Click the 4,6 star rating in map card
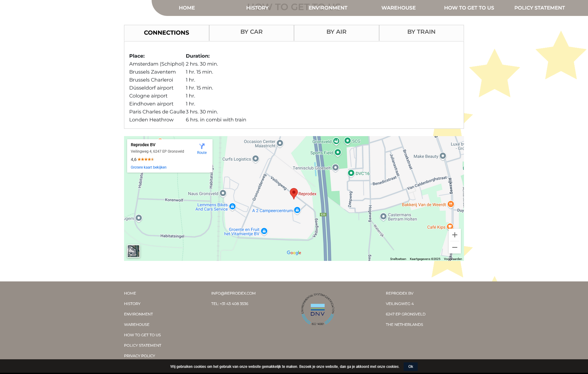 pyautogui.click(x=142, y=159)
